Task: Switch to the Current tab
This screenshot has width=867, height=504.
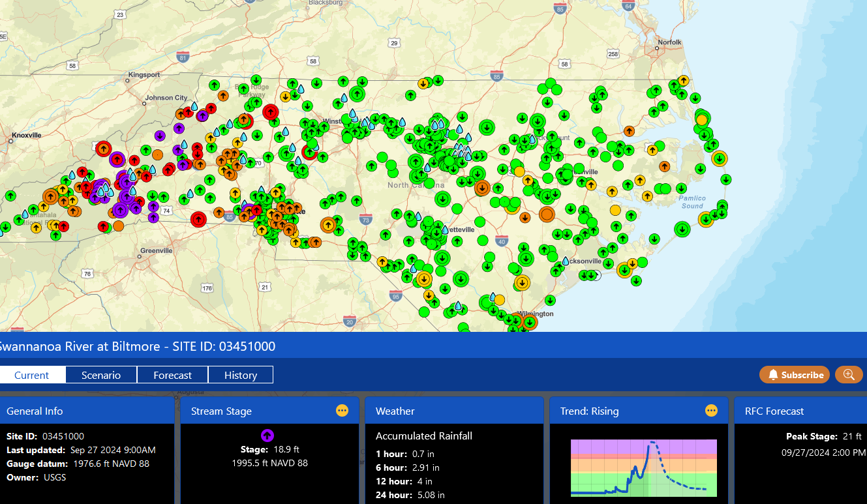Action: (x=32, y=375)
